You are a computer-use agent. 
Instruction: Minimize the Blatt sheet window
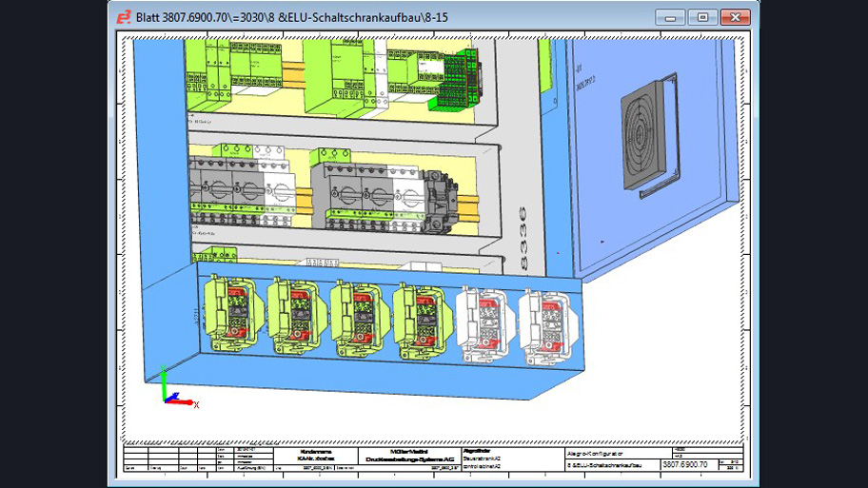pyautogui.click(x=670, y=17)
